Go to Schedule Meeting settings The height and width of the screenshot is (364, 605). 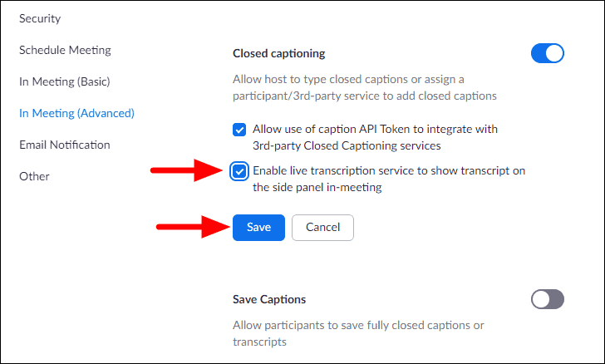click(x=65, y=50)
